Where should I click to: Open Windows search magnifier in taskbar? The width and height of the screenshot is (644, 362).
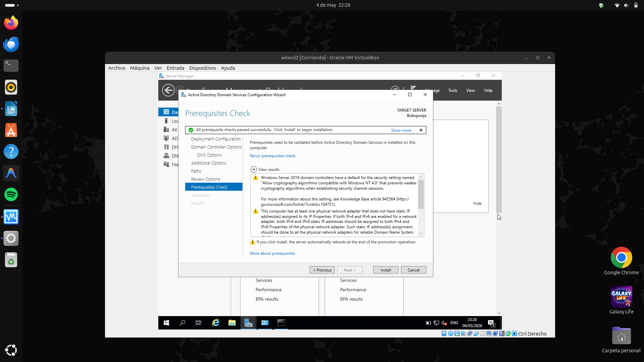point(182,323)
